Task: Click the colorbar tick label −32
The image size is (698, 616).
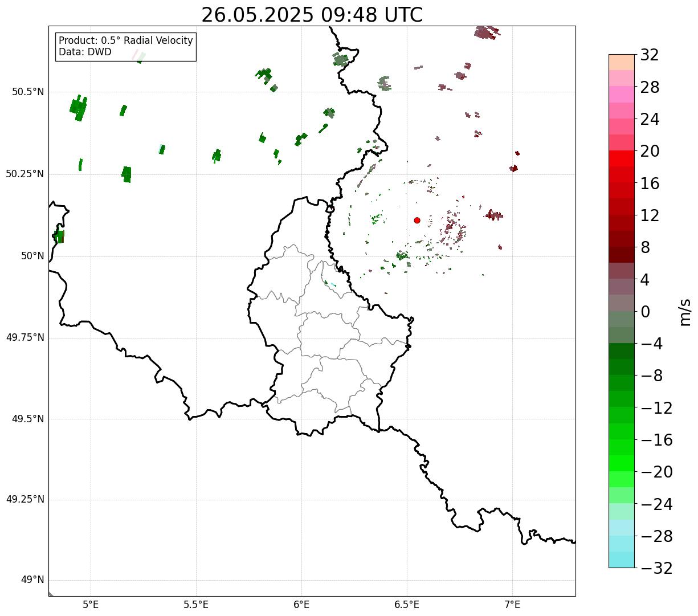Action: [x=656, y=568]
